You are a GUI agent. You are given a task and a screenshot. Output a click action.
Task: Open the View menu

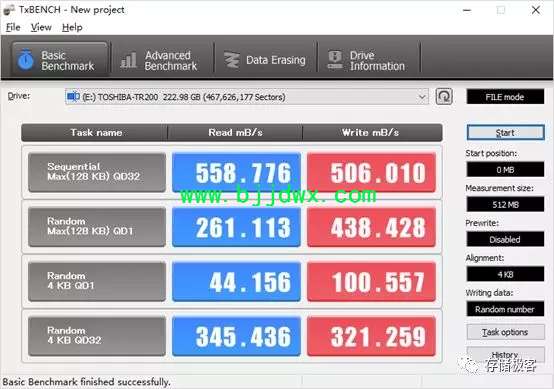41,27
